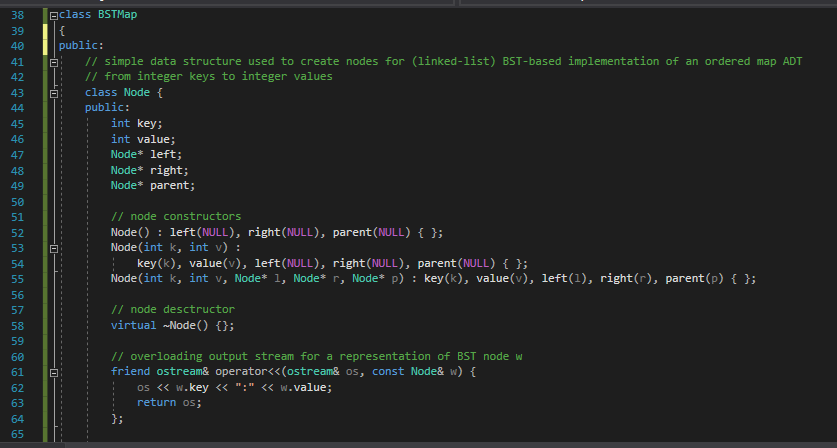Click the 'left' member on line 47

(163, 154)
